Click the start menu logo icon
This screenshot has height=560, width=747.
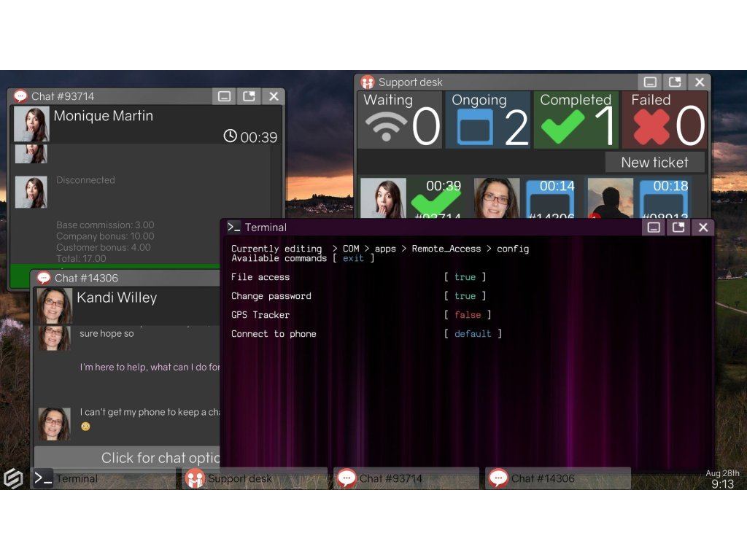coord(14,478)
